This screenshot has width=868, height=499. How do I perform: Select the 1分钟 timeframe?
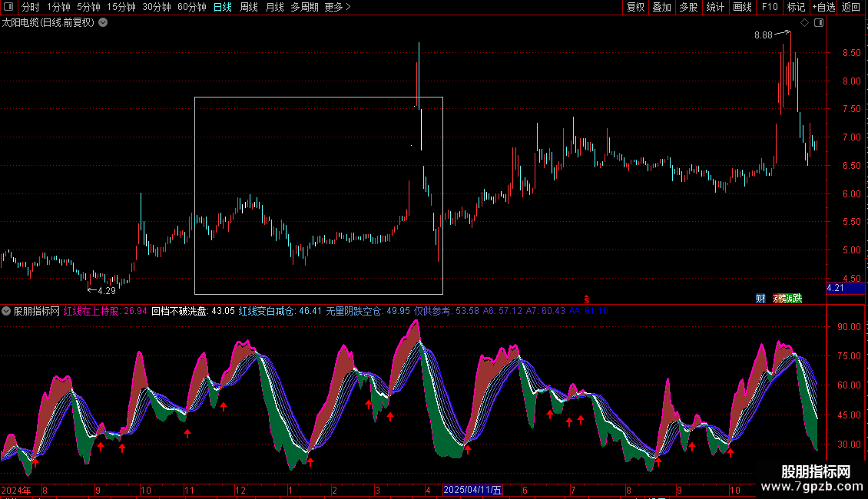(x=58, y=7)
